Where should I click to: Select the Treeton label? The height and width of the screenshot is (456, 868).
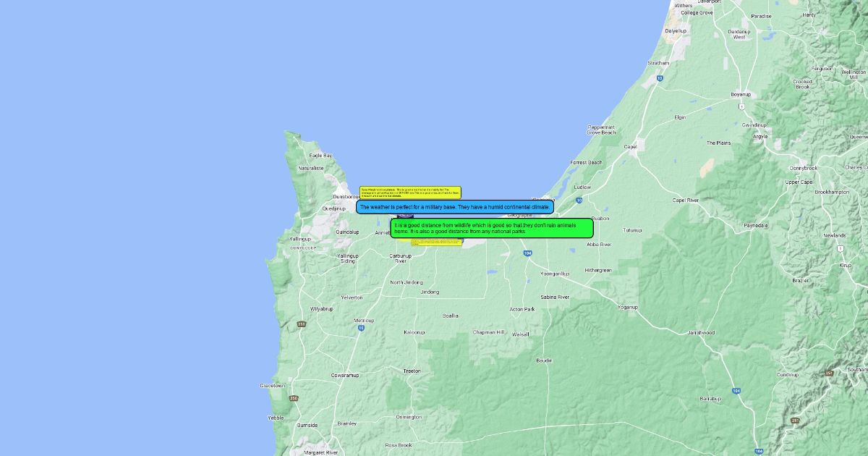coord(412,371)
